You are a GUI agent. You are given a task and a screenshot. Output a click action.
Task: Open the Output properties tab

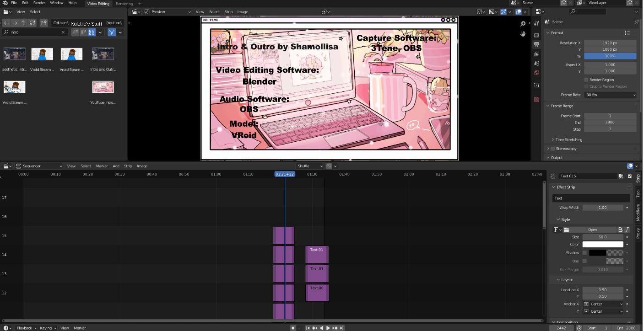537,44
